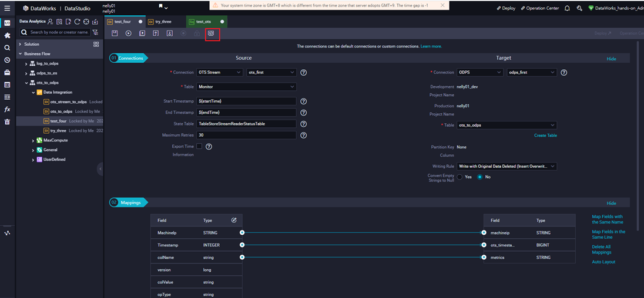Tick the Export Time Information checkbox

point(199,146)
